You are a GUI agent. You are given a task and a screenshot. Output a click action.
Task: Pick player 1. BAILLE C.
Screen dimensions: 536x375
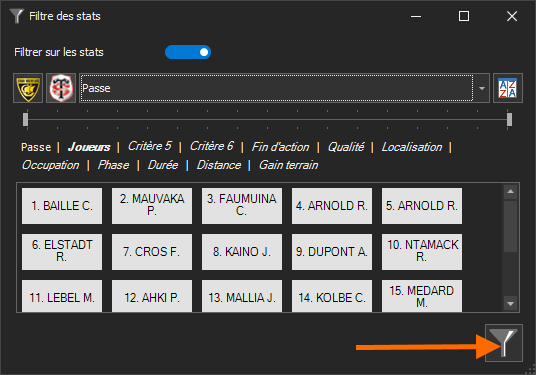click(x=62, y=206)
